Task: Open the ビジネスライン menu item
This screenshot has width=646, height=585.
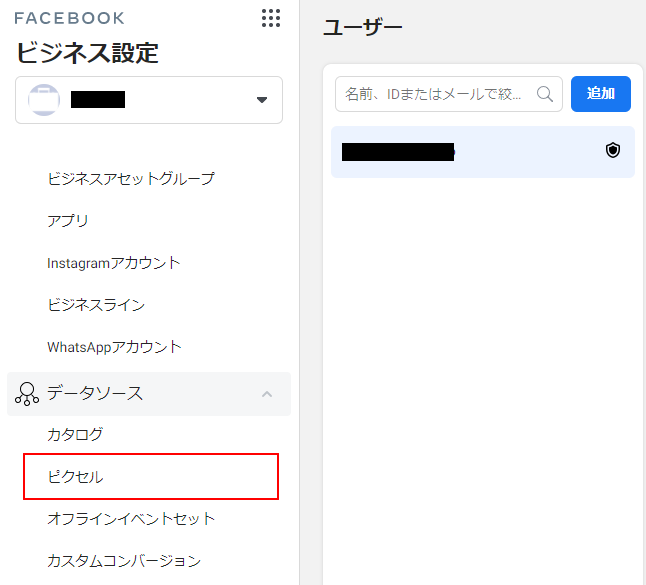Action: [x=96, y=305]
